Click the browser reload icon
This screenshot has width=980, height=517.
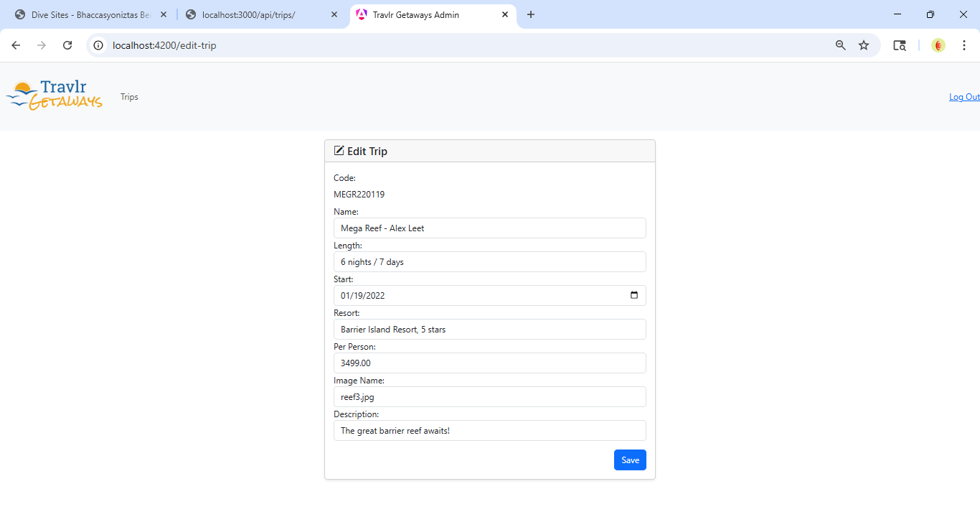(x=67, y=45)
